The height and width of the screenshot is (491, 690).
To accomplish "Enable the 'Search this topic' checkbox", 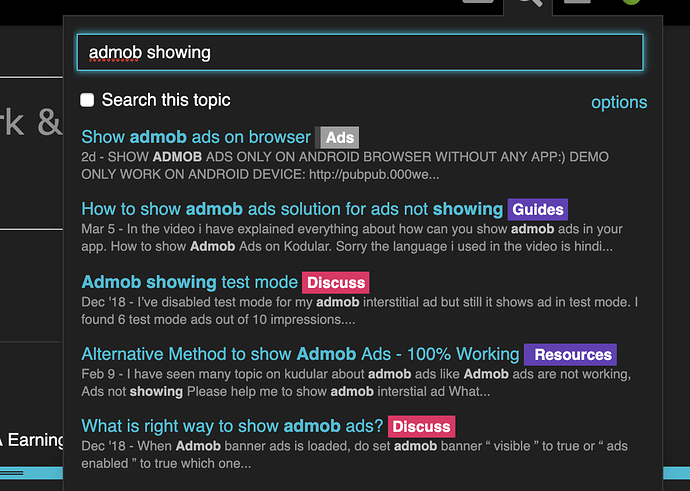I will [87, 100].
